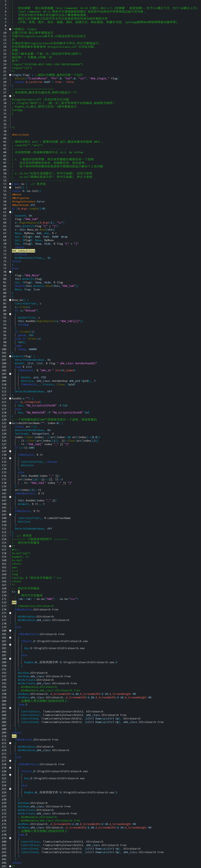Click the 'arr[index][1]:=ii' line
This screenshot has width=201, height=868.
tap(28, 490)
